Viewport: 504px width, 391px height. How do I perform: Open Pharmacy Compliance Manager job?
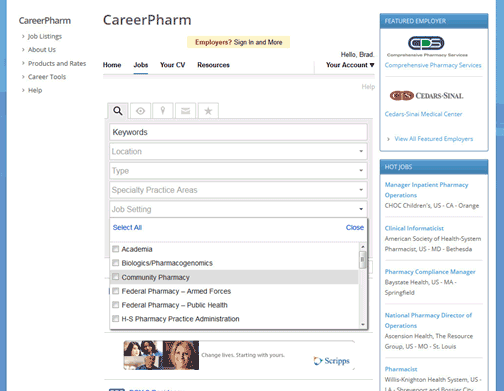(430, 272)
